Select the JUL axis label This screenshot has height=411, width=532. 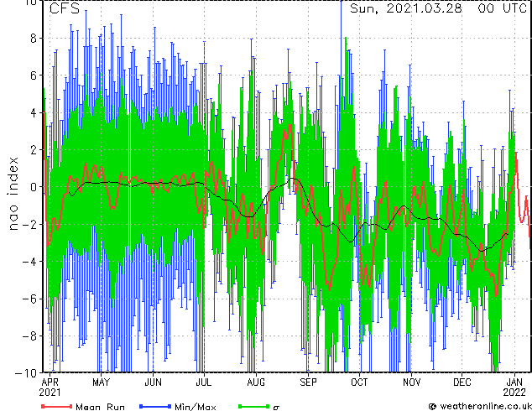(x=204, y=382)
